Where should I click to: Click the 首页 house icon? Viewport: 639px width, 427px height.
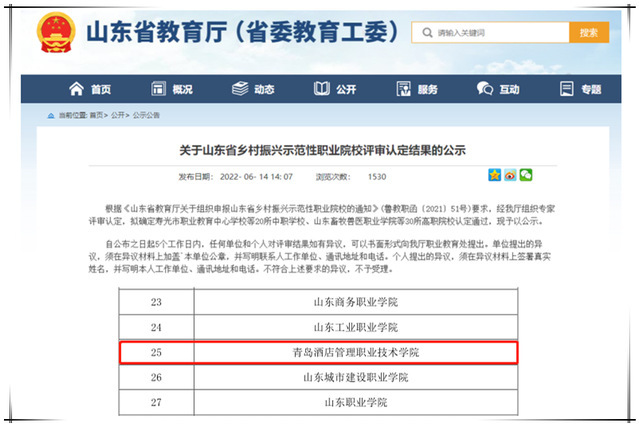76,89
